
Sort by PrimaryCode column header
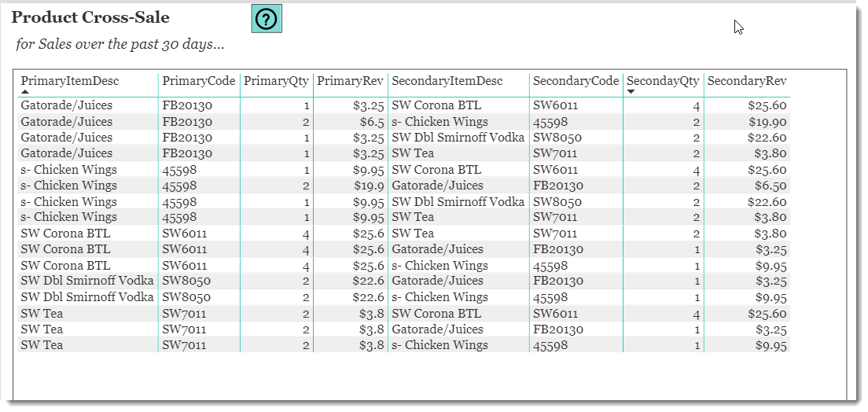(199, 81)
